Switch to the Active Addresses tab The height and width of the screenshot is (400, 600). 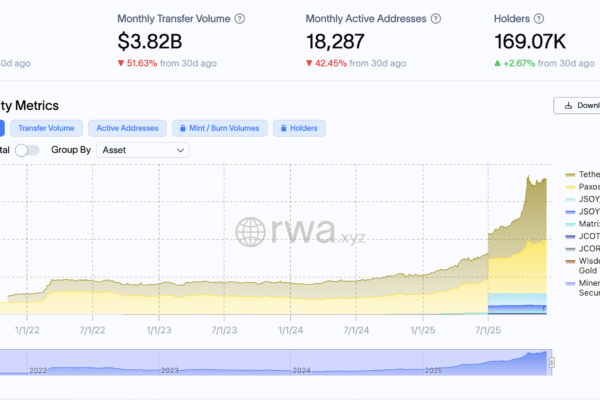point(127,128)
